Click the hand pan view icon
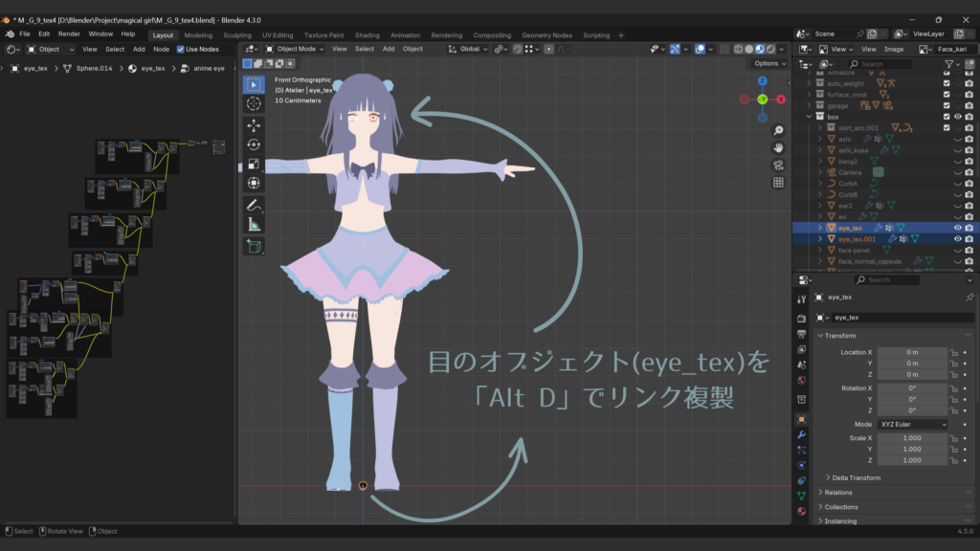The image size is (980, 551). [778, 147]
